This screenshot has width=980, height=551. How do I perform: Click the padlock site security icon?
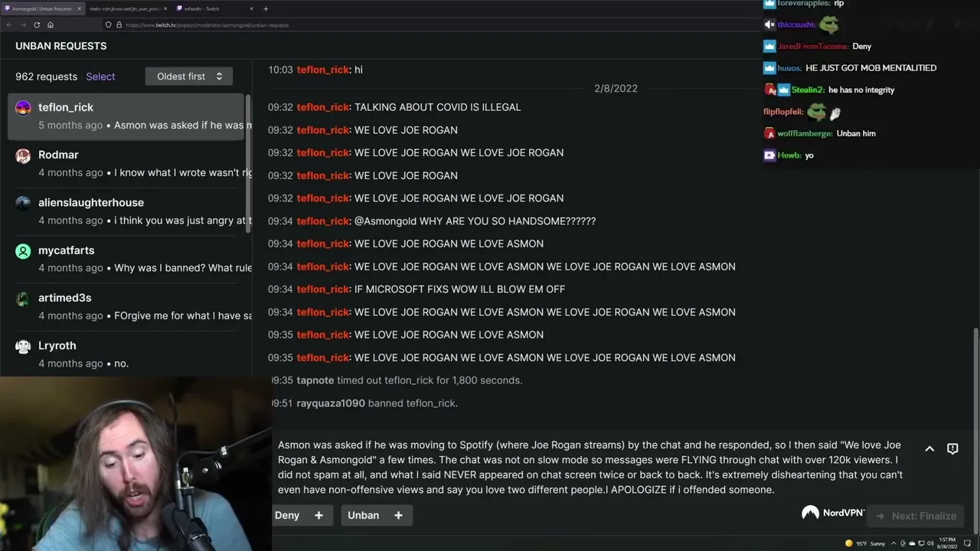coord(119,24)
